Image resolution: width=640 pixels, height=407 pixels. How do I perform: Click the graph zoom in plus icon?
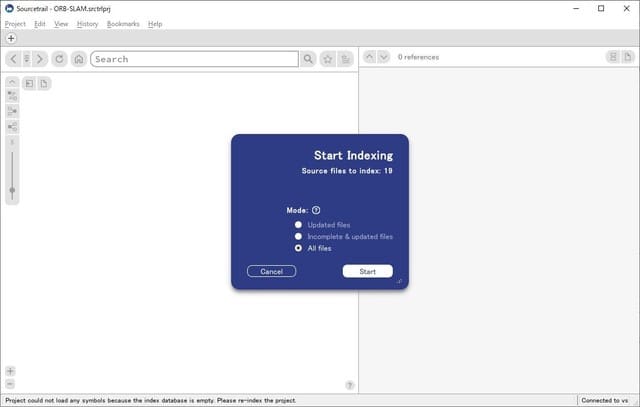[x=11, y=371]
